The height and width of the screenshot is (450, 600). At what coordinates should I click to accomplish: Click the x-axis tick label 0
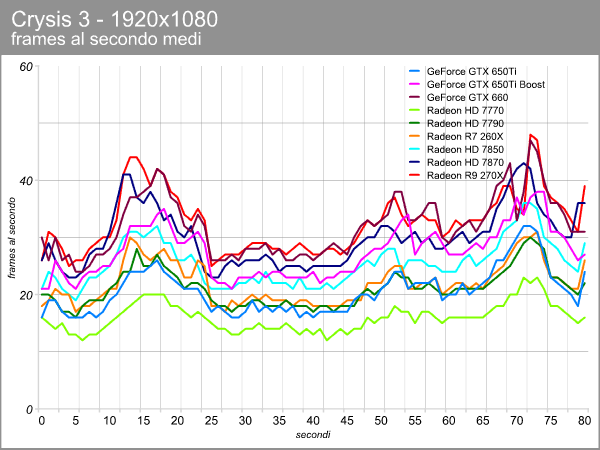[41, 421]
